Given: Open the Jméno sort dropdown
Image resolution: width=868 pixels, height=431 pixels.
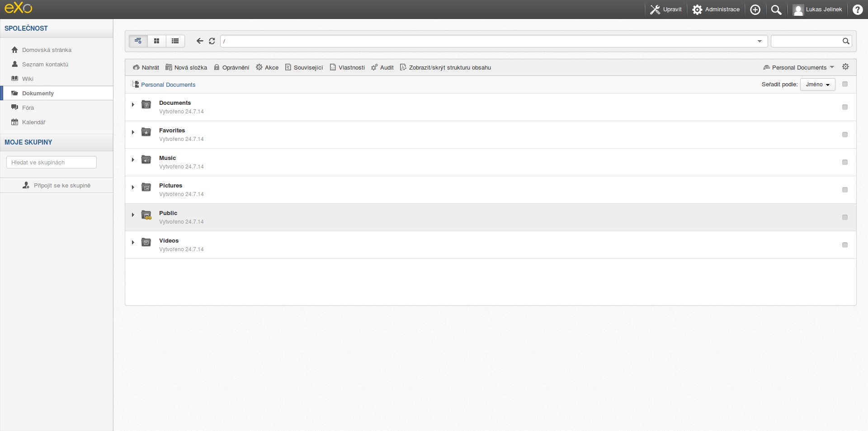Looking at the screenshot, I should tap(817, 84).
